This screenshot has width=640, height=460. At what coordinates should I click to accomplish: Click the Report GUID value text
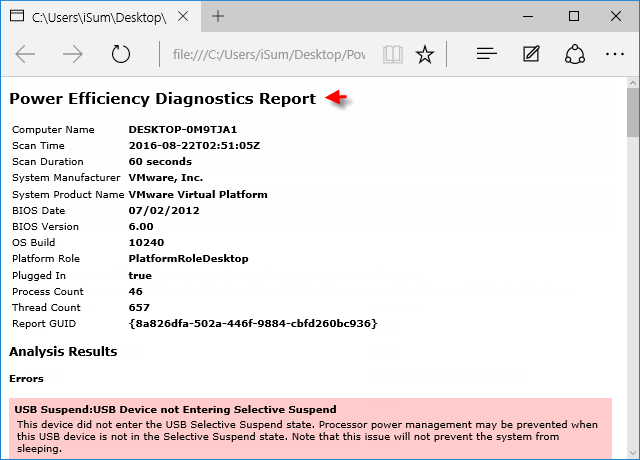click(253, 323)
